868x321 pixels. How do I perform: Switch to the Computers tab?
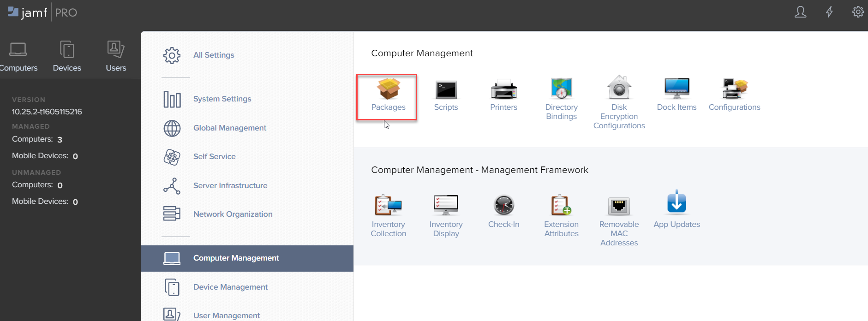pos(18,56)
